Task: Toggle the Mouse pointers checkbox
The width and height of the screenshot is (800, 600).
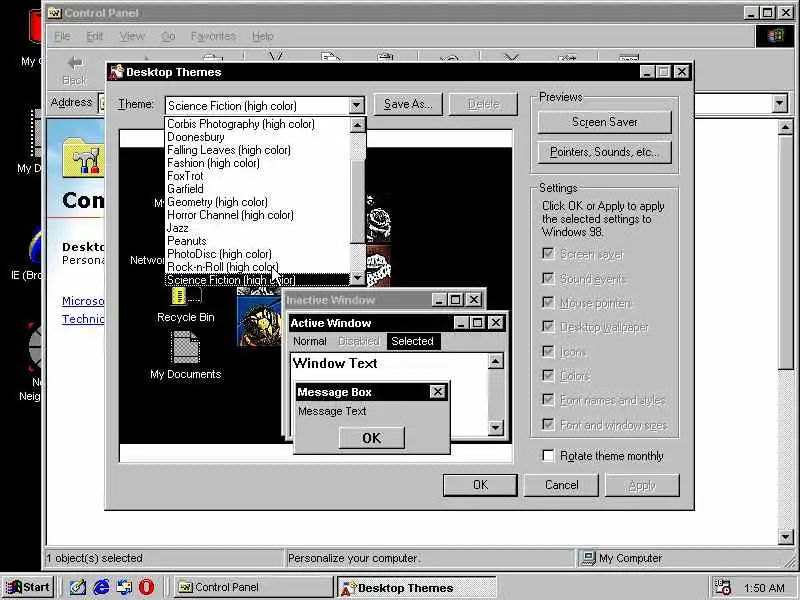Action: point(548,303)
